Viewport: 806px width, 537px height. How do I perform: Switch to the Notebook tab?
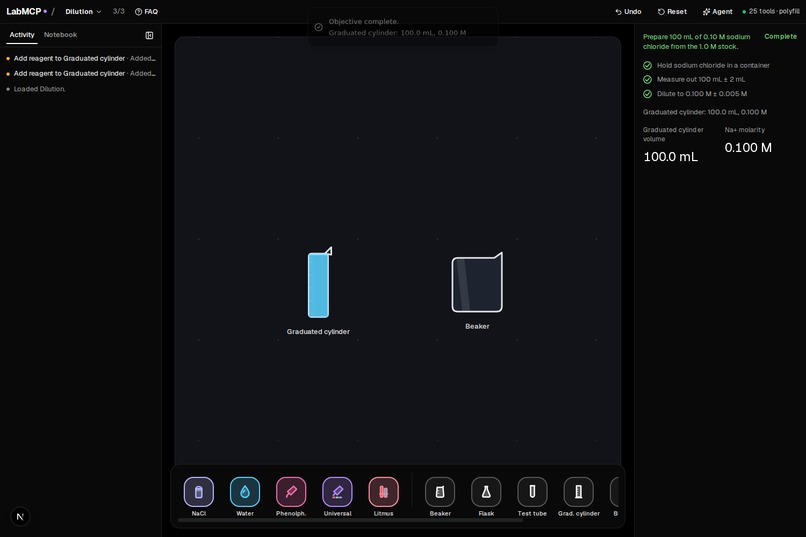coord(60,35)
